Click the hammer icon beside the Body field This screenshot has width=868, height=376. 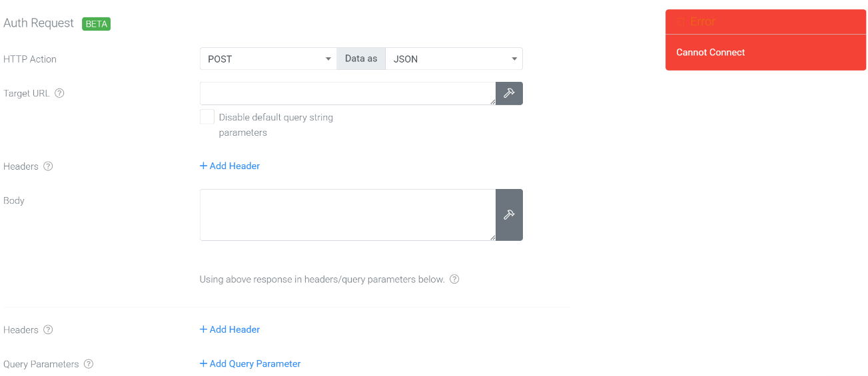point(509,215)
